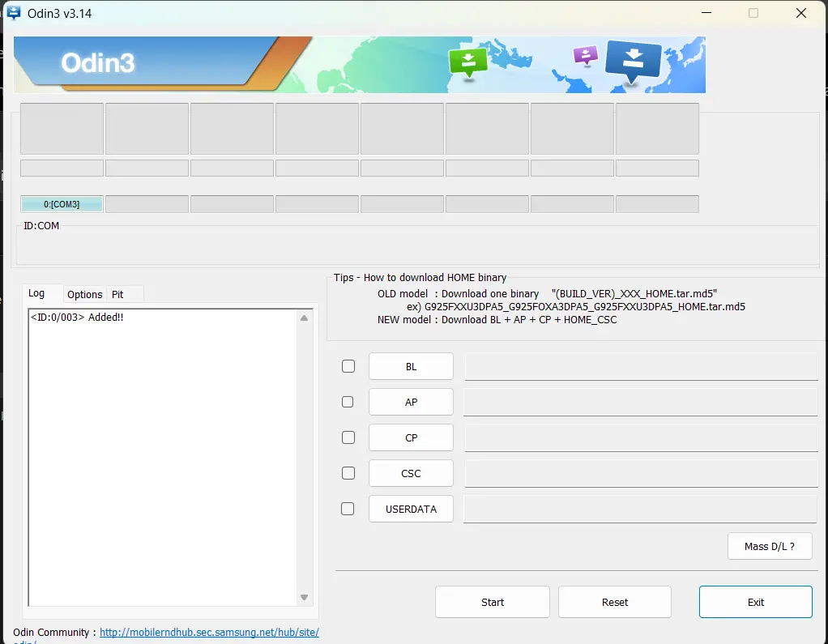Click the Odin3 banner logo

98,63
